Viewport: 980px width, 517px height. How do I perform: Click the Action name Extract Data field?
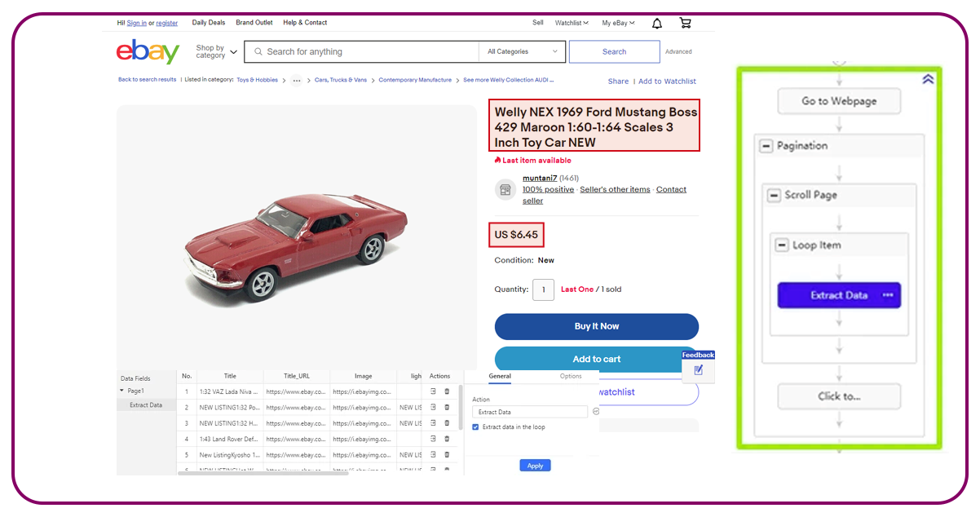coord(531,412)
